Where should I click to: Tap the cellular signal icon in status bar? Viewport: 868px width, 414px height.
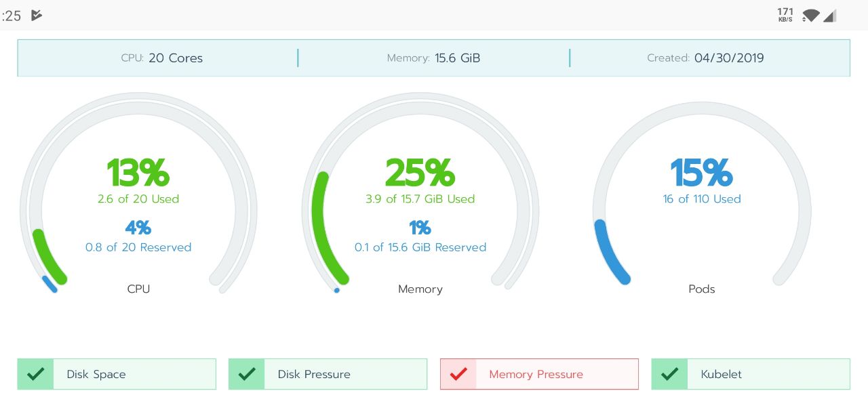point(830,16)
